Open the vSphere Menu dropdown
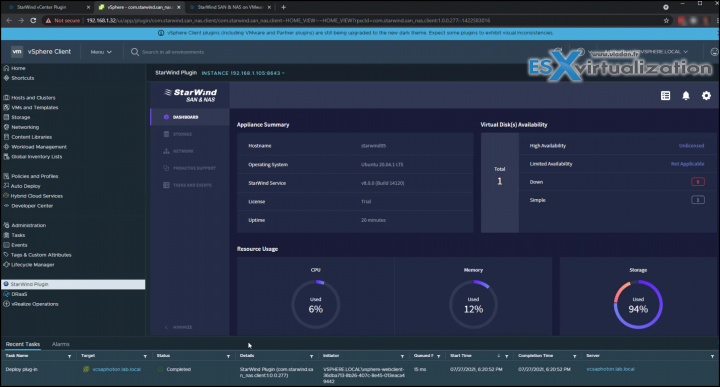 [101, 52]
